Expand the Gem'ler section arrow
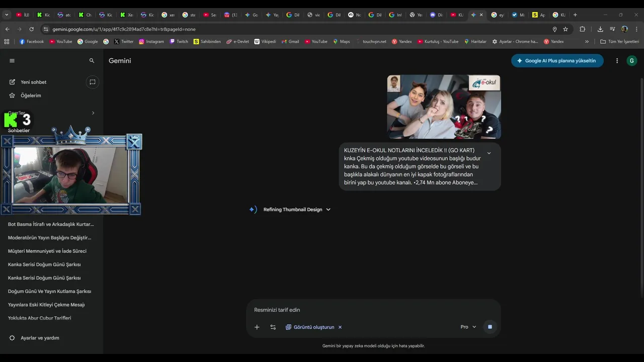Viewport: 644px width, 362px height. (93, 113)
